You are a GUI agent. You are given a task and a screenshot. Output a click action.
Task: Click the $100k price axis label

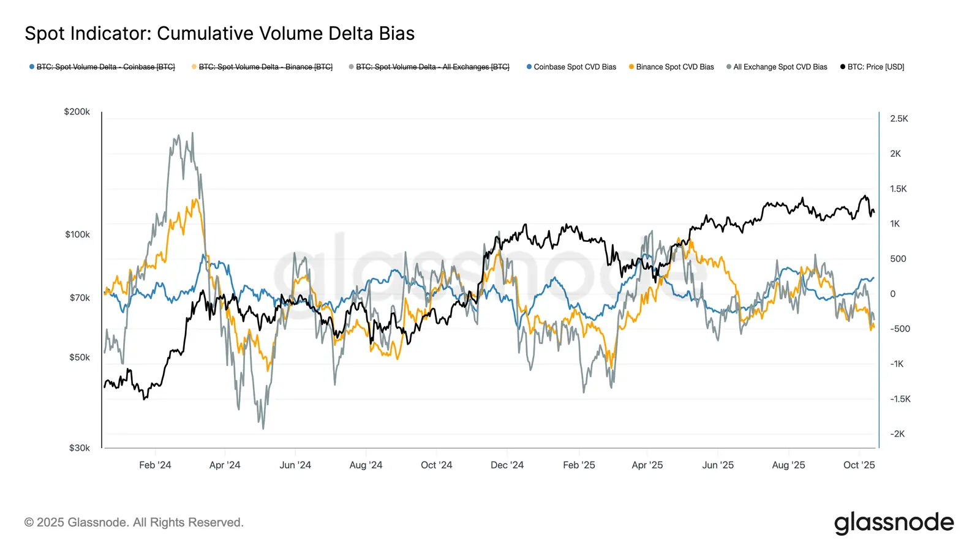click(77, 234)
